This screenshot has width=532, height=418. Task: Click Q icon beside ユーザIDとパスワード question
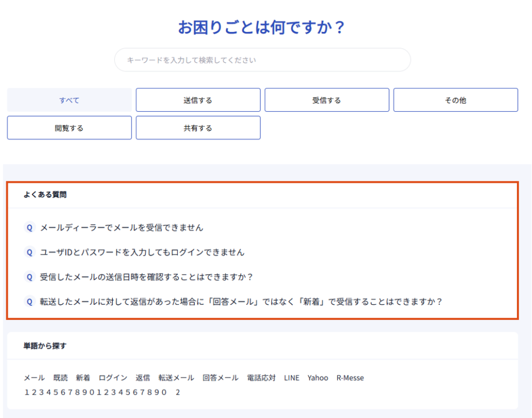click(30, 252)
